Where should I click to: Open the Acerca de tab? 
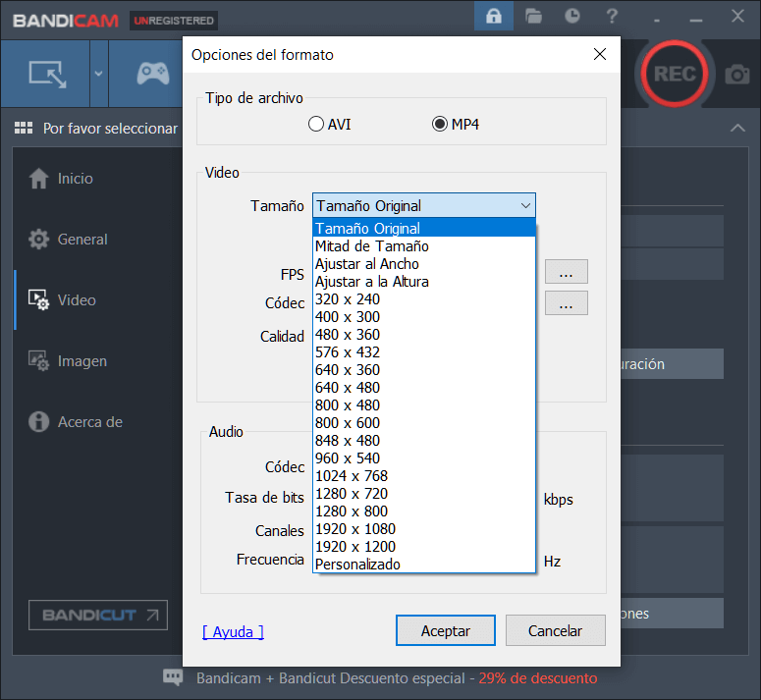(x=76, y=421)
